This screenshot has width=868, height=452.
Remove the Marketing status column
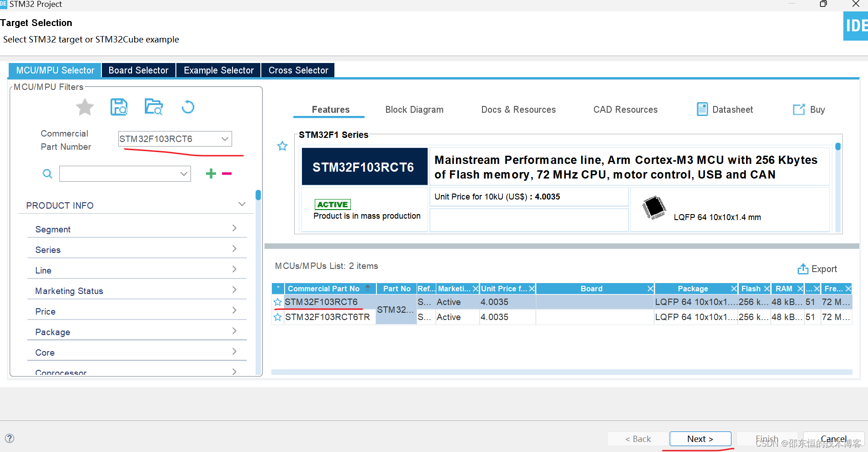(x=475, y=289)
